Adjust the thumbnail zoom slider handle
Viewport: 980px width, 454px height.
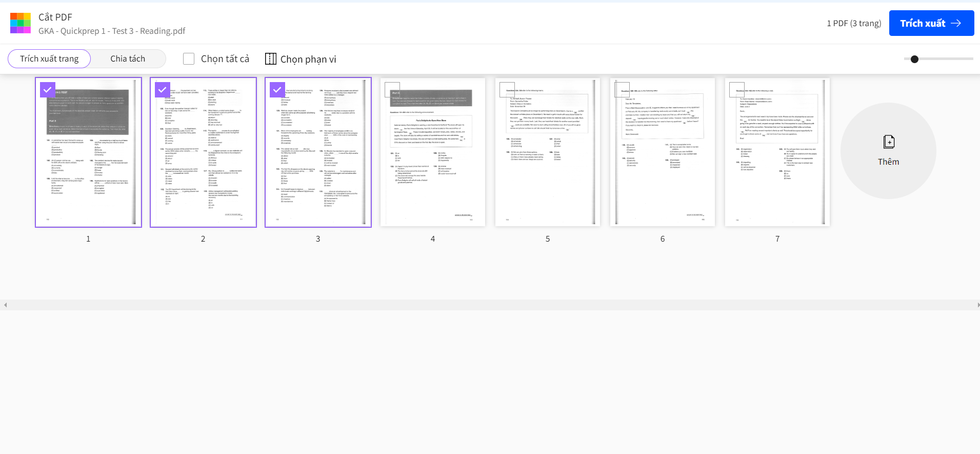914,59
